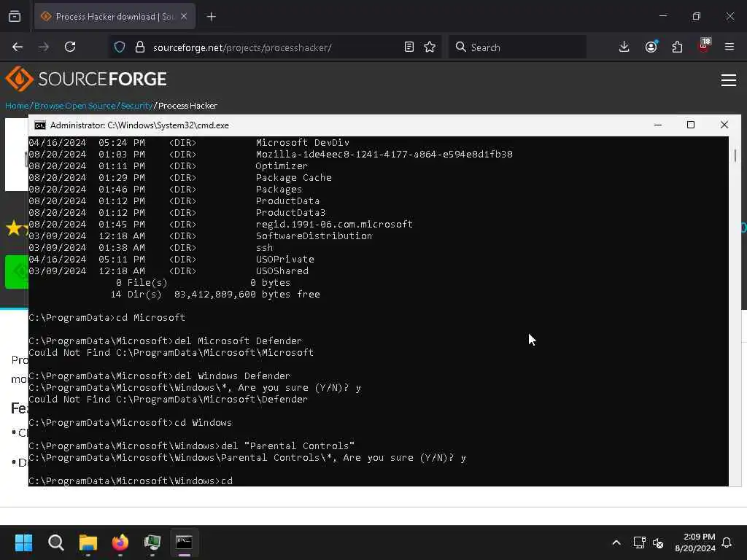Open muted volume tray icon
The width and height of the screenshot is (747, 560).
pos(658,542)
